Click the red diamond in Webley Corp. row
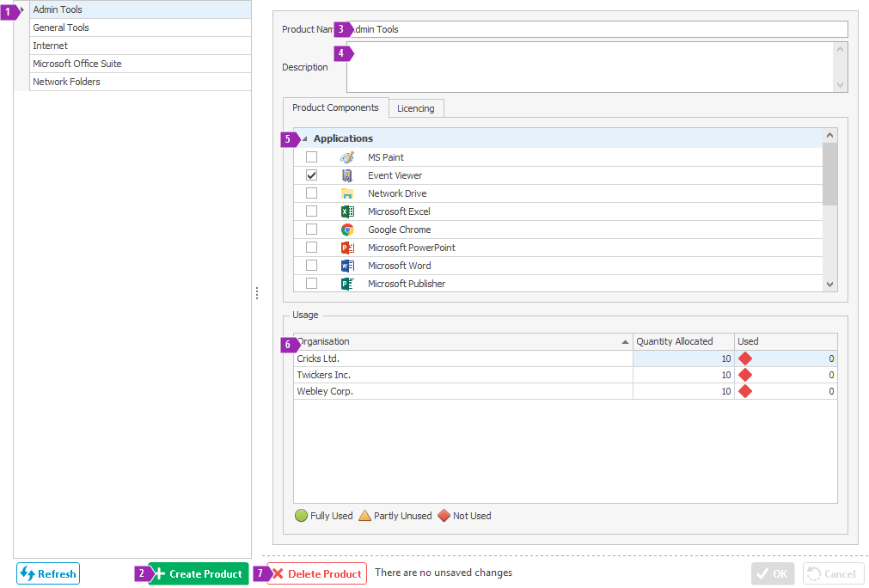 pos(745,391)
